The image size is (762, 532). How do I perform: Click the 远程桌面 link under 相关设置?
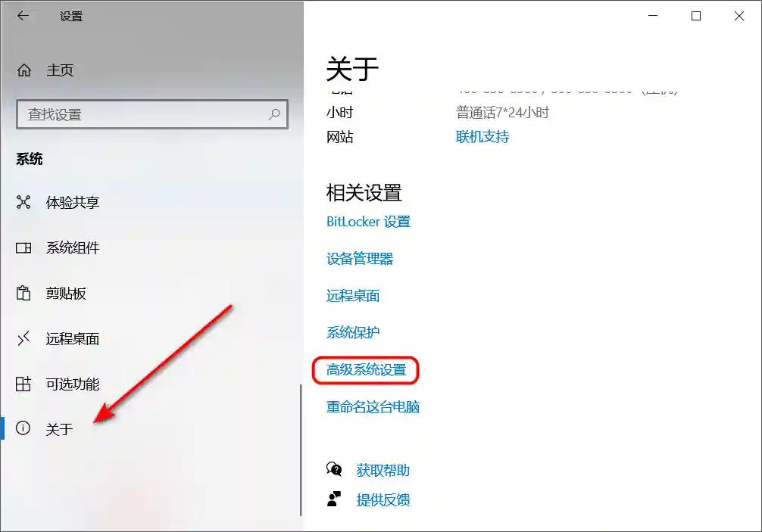point(353,296)
